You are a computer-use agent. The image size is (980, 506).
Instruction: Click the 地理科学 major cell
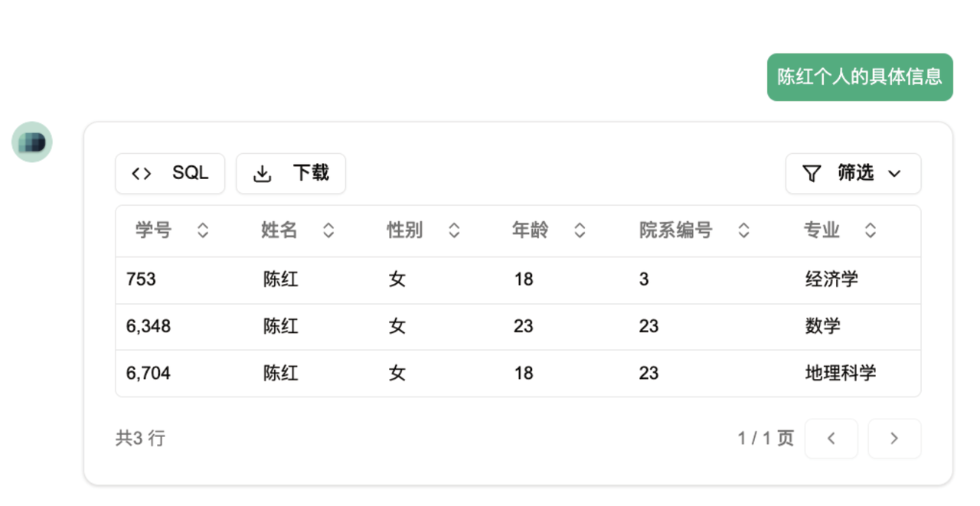pos(840,374)
